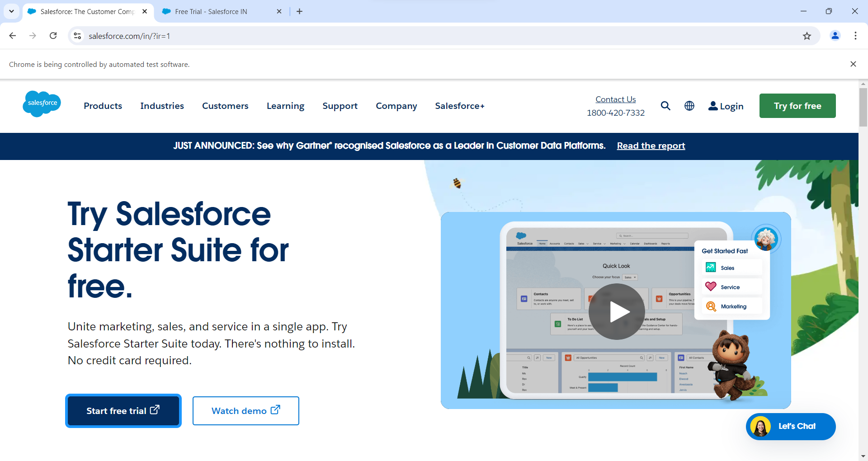The image size is (868, 461).
Task: Open the Learning menu
Action: click(285, 106)
